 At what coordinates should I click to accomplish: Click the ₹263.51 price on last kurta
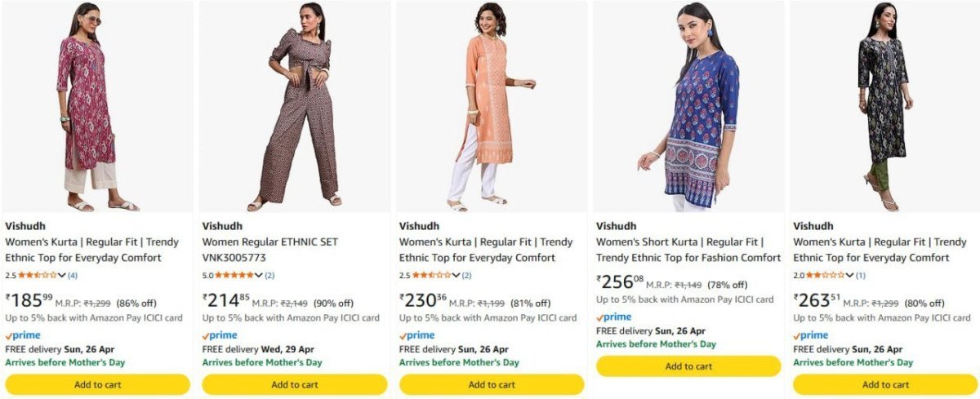pos(817,301)
